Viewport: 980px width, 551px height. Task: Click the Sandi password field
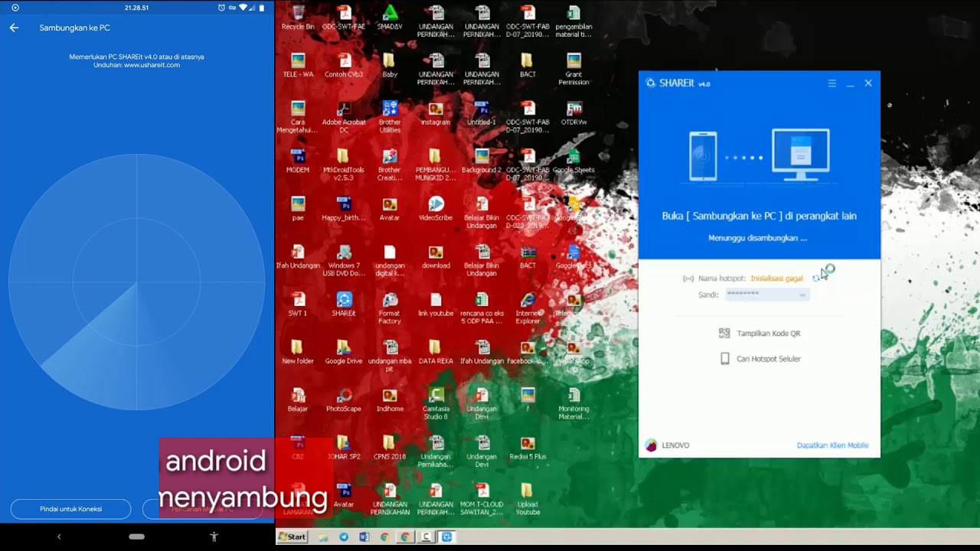pyautogui.click(x=766, y=295)
